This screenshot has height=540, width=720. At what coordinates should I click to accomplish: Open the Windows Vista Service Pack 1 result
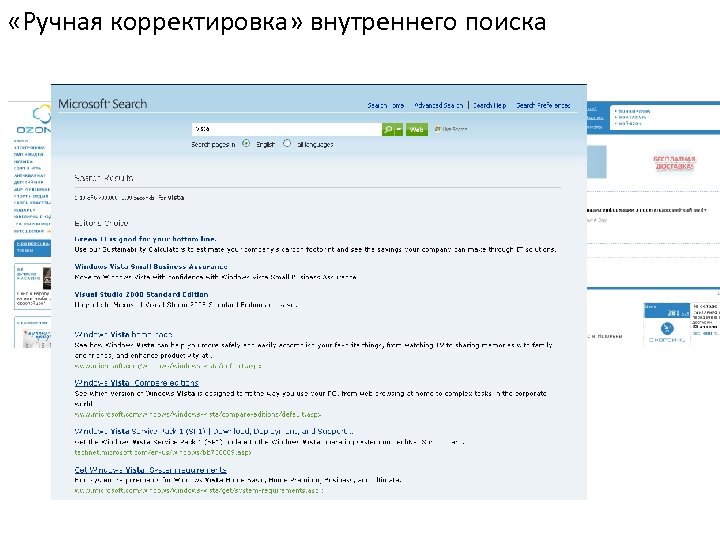coord(214,431)
